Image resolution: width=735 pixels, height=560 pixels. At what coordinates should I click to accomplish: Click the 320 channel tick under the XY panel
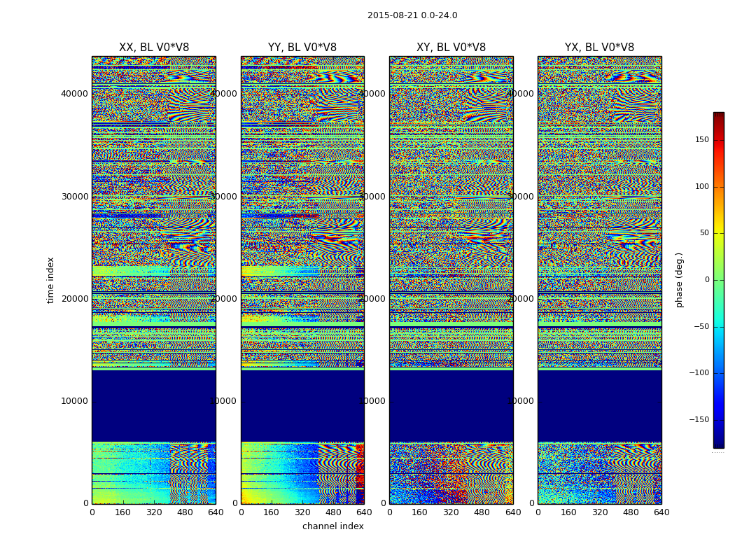click(451, 512)
